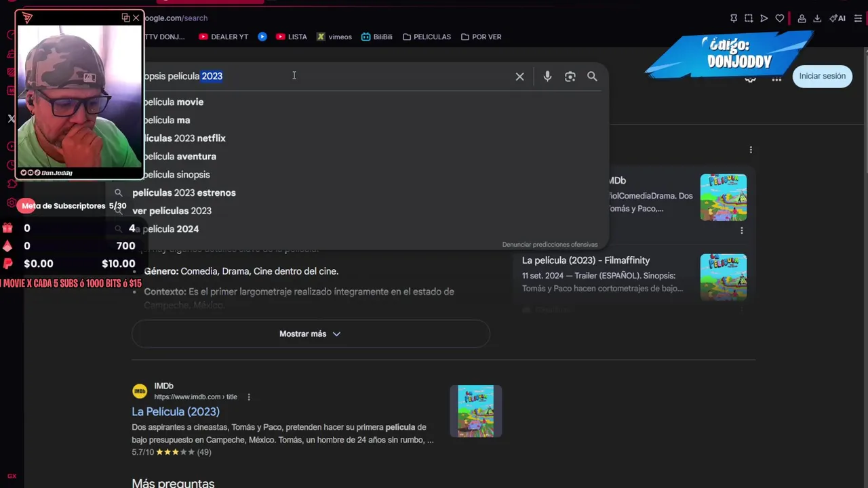The image size is (868, 488).
Task: Click the horizontal dots next to Iniciar sesión
Action: [x=776, y=79]
